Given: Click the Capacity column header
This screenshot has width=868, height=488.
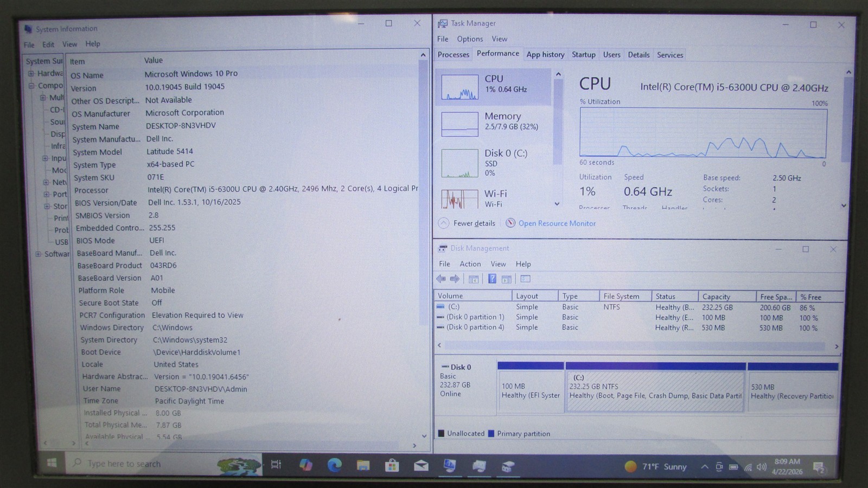Looking at the screenshot, I should click(727, 297).
